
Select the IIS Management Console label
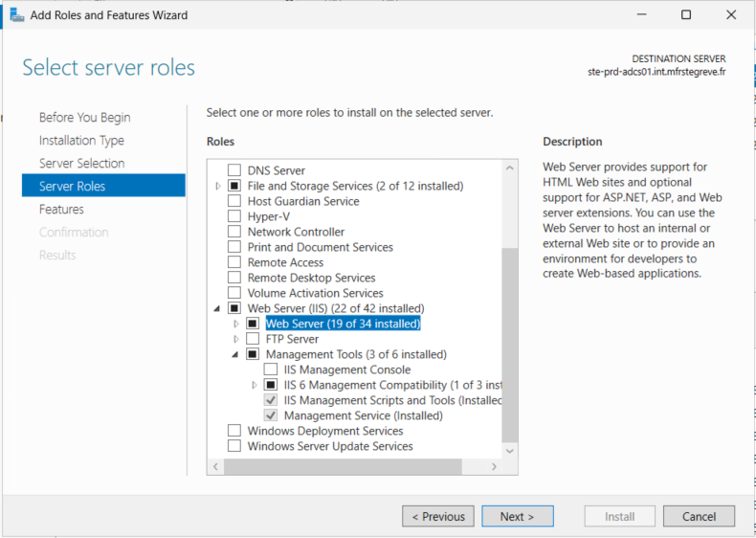coord(347,370)
